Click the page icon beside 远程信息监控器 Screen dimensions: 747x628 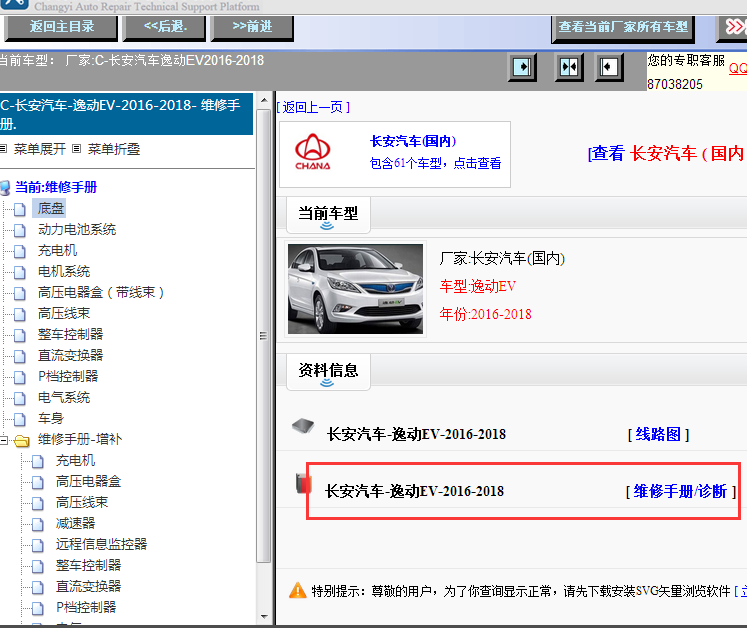point(38,545)
